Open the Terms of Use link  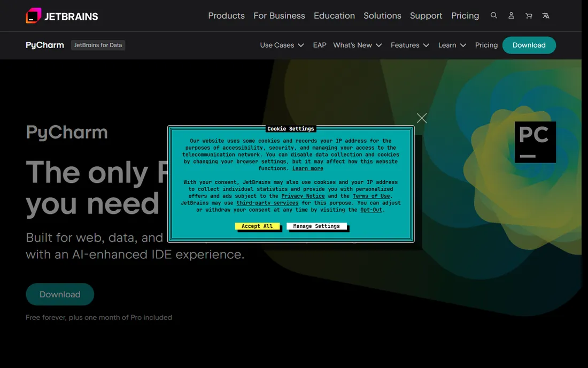click(372, 196)
